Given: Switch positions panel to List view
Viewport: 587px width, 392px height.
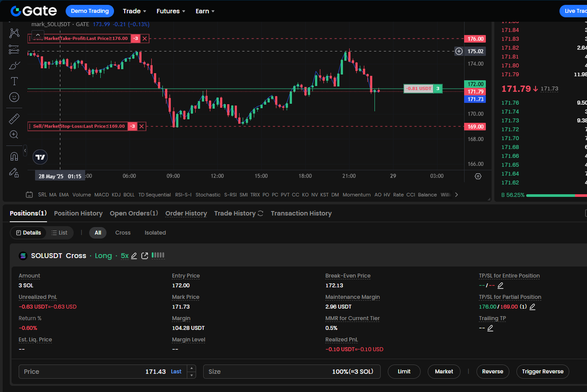Looking at the screenshot, I should point(60,233).
